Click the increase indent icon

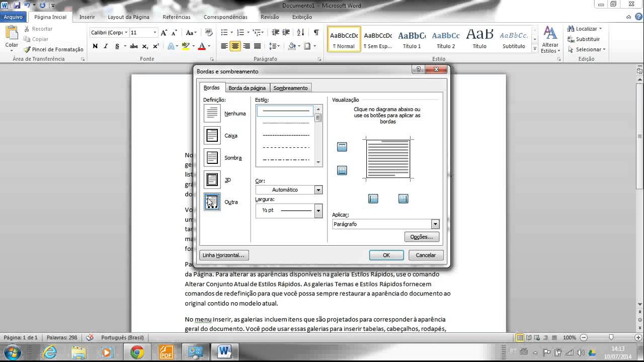(286, 33)
